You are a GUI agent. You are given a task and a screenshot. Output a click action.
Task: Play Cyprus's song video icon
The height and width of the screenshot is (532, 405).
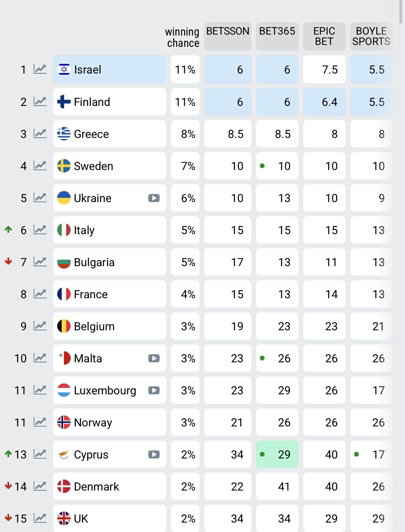tap(154, 454)
